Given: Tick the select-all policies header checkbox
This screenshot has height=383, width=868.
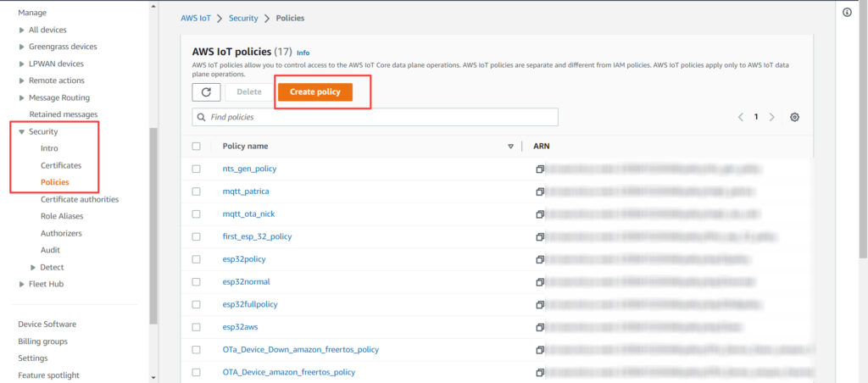Looking at the screenshot, I should click(197, 147).
